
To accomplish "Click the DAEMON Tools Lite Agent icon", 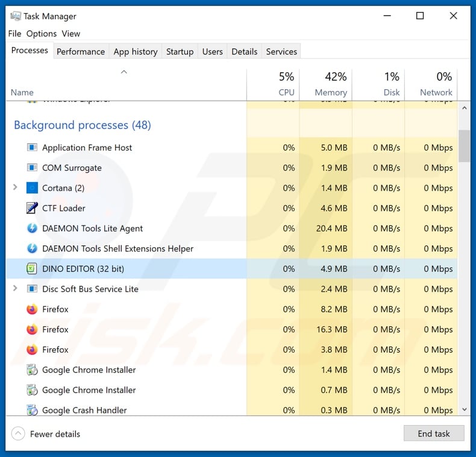I will point(32,228).
